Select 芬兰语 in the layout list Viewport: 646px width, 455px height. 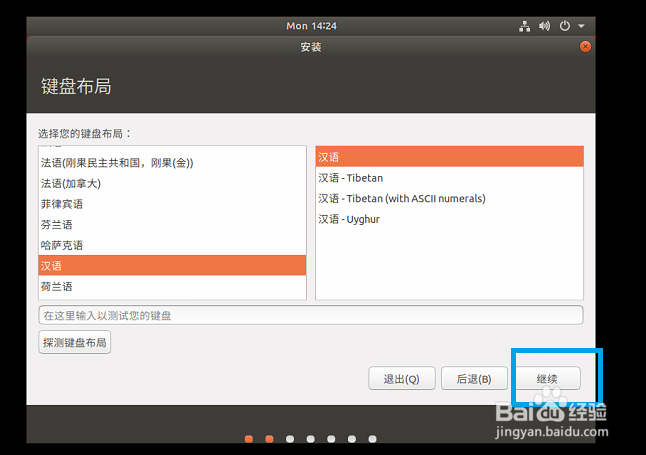point(172,225)
